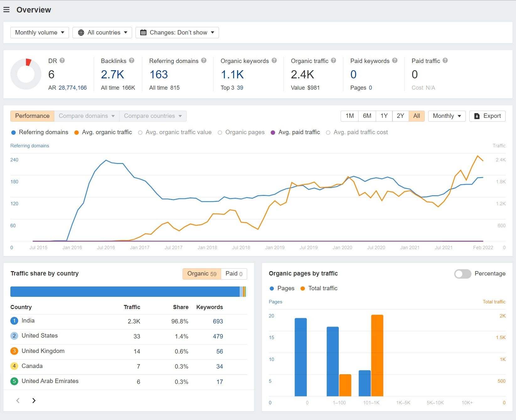Click the Organic keywords help icon
Image resolution: width=516 pixels, height=420 pixels.
274,60
